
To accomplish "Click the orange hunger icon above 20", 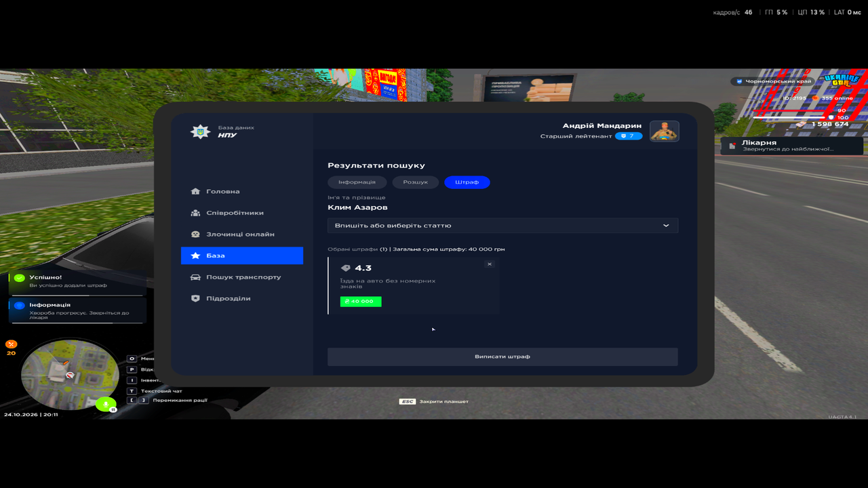I will click(x=11, y=344).
